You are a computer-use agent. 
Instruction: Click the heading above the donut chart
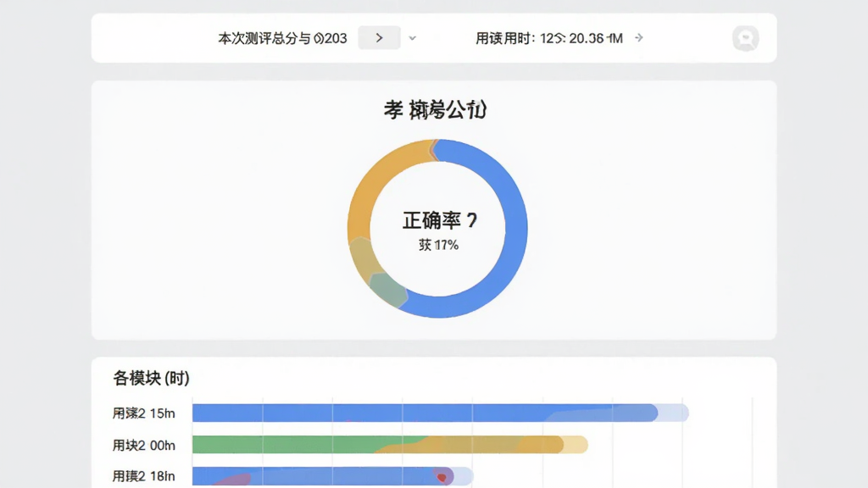point(436,110)
